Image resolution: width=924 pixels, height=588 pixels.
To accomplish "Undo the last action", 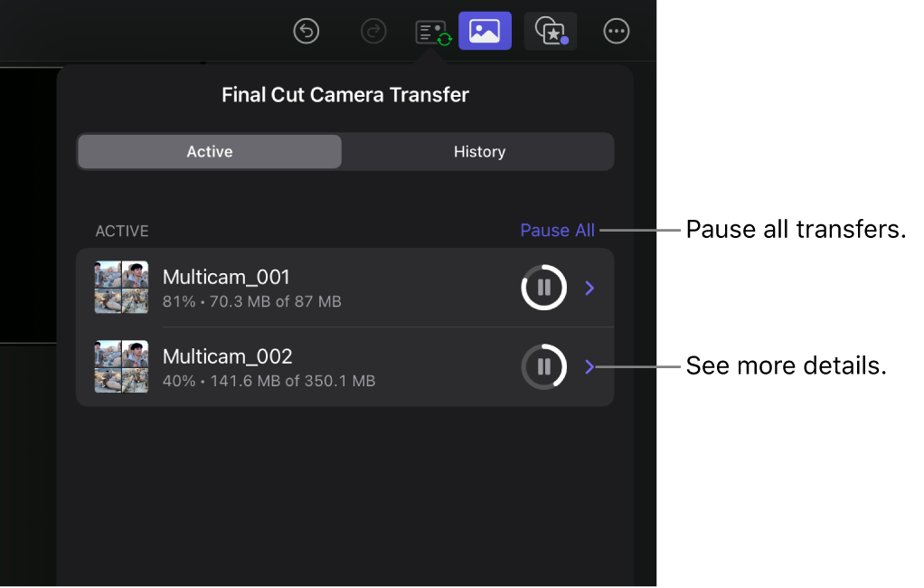I will point(306,31).
